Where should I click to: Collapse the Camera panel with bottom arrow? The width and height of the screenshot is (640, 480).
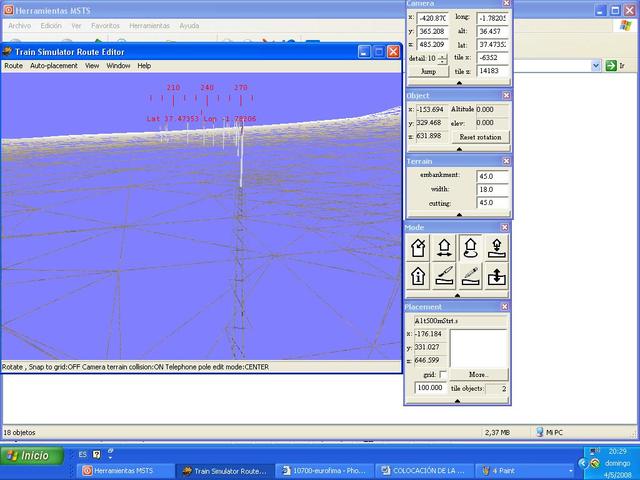pyautogui.click(x=459, y=83)
